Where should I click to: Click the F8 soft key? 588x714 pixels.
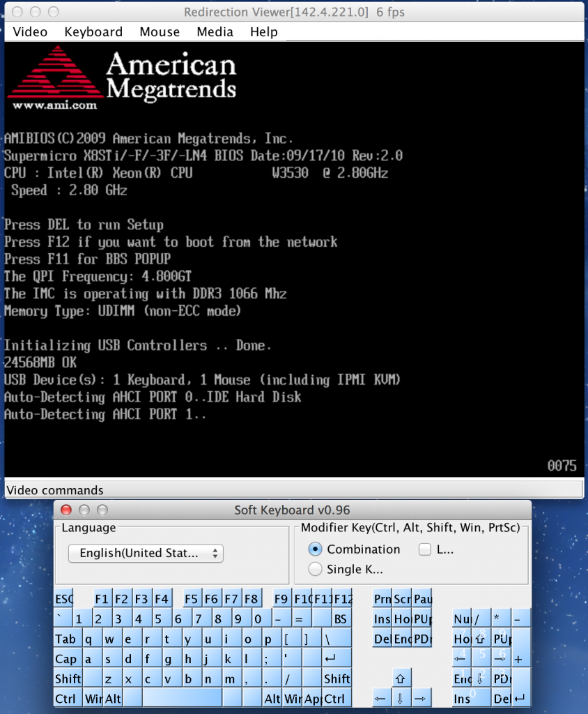pos(252,598)
